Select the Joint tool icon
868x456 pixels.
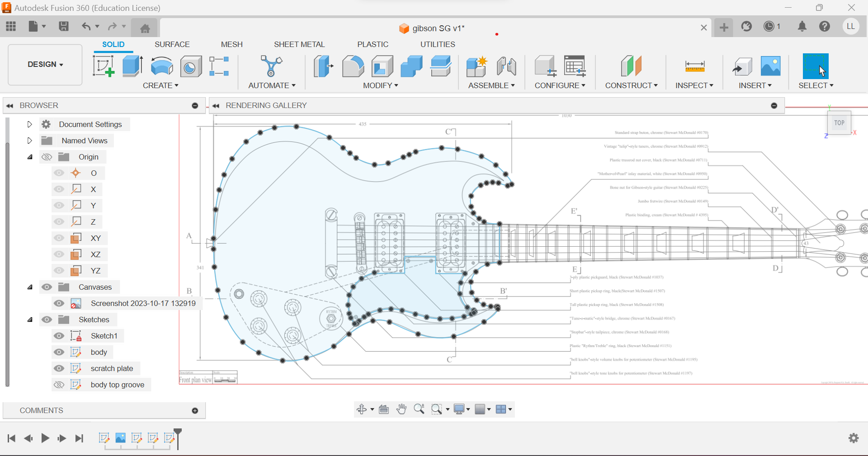[506, 66]
